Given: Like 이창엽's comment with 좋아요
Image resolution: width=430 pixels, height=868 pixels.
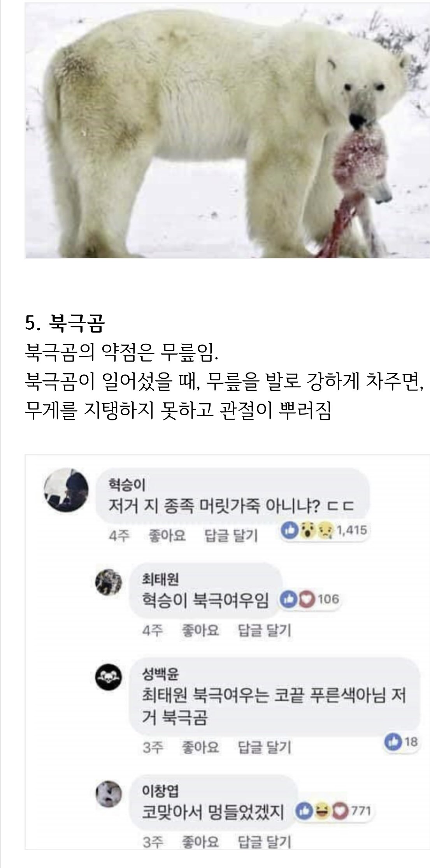Looking at the screenshot, I should pyautogui.click(x=200, y=842).
